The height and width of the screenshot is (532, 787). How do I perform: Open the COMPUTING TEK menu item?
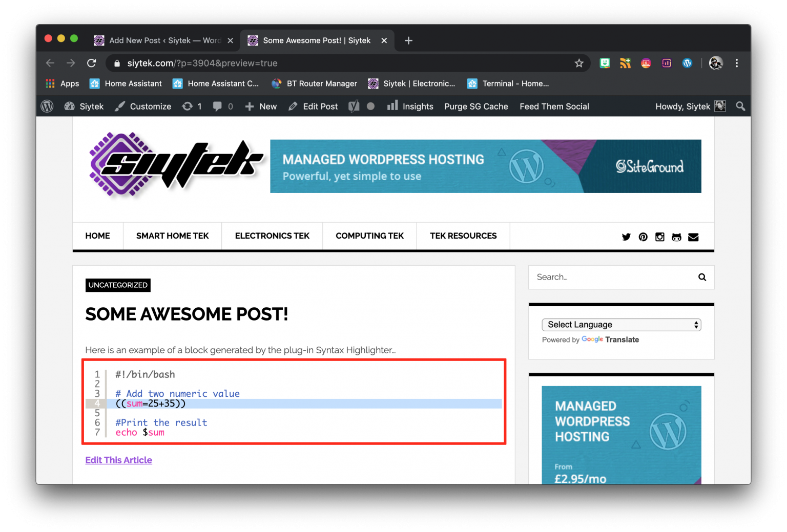point(369,236)
